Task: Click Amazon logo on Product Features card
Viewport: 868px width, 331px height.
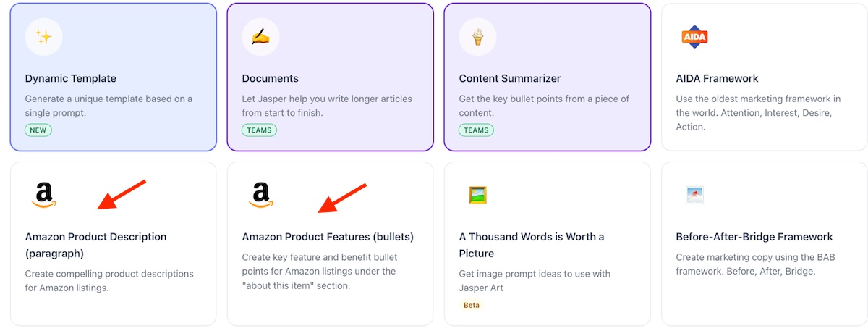Action: tap(261, 196)
